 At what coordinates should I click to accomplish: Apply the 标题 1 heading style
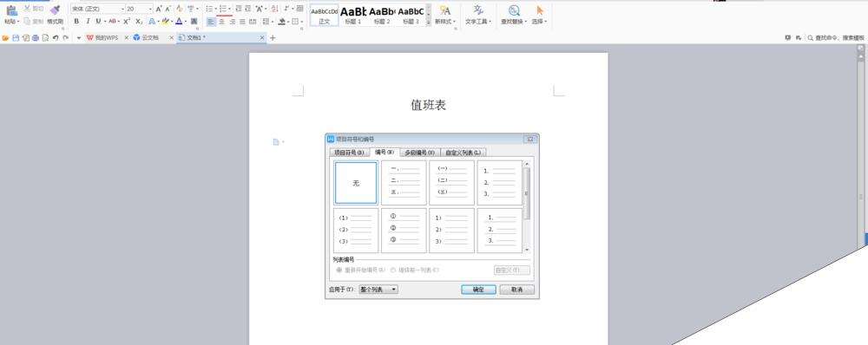pos(353,15)
